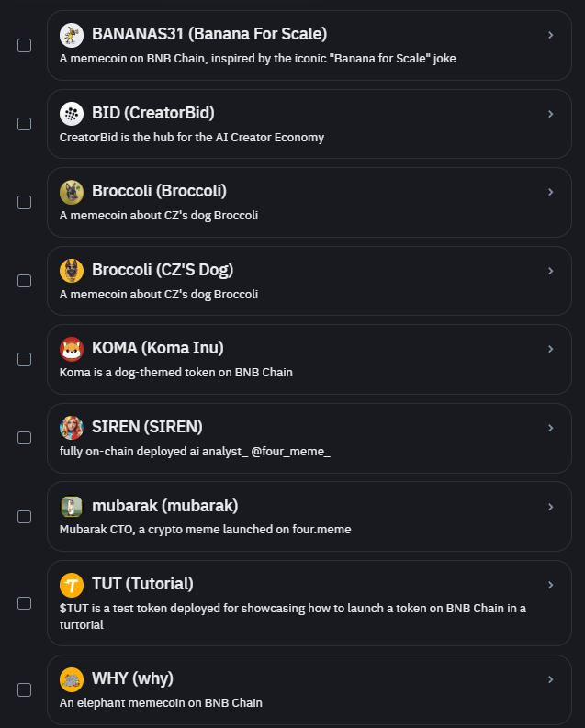Click the BID CreatorBid token icon

(72, 114)
